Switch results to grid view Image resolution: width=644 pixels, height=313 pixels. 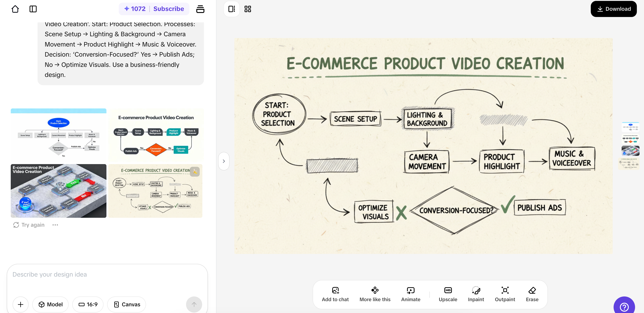[x=248, y=9]
